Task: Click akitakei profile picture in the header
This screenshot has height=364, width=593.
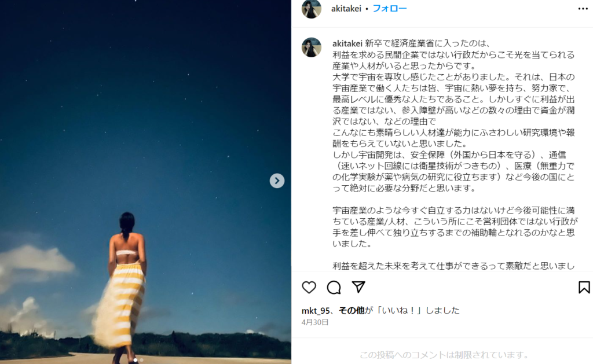Action: [x=311, y=8]
